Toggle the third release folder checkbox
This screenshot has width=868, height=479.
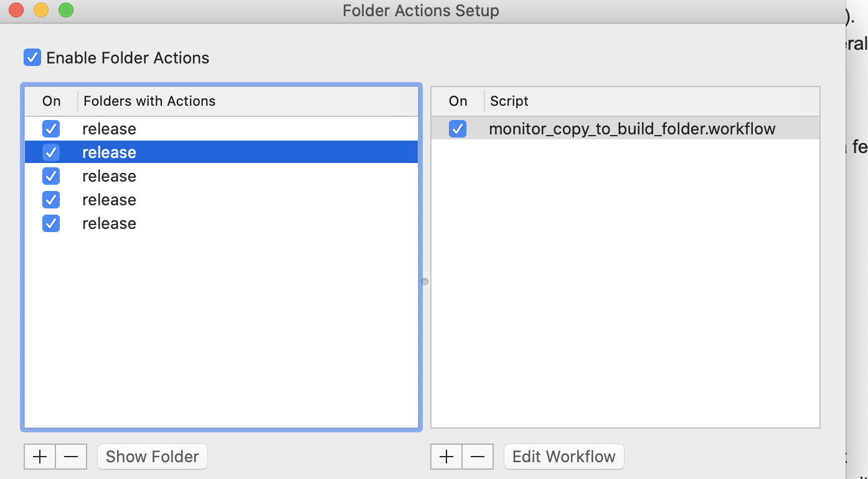(x=51, y=176)
